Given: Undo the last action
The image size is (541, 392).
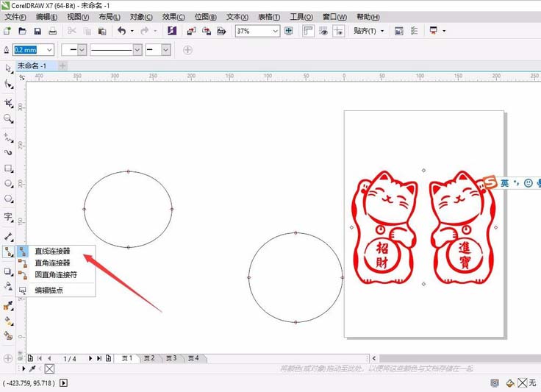Looking at the screenshot, I should [x=121, y=31].
